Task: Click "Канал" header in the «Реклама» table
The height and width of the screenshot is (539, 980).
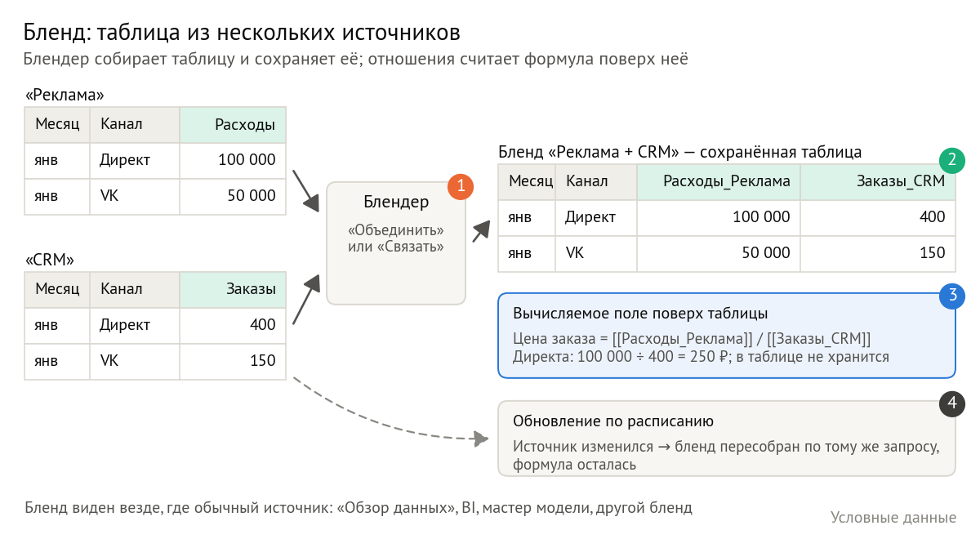Action: tap(135, 125)
